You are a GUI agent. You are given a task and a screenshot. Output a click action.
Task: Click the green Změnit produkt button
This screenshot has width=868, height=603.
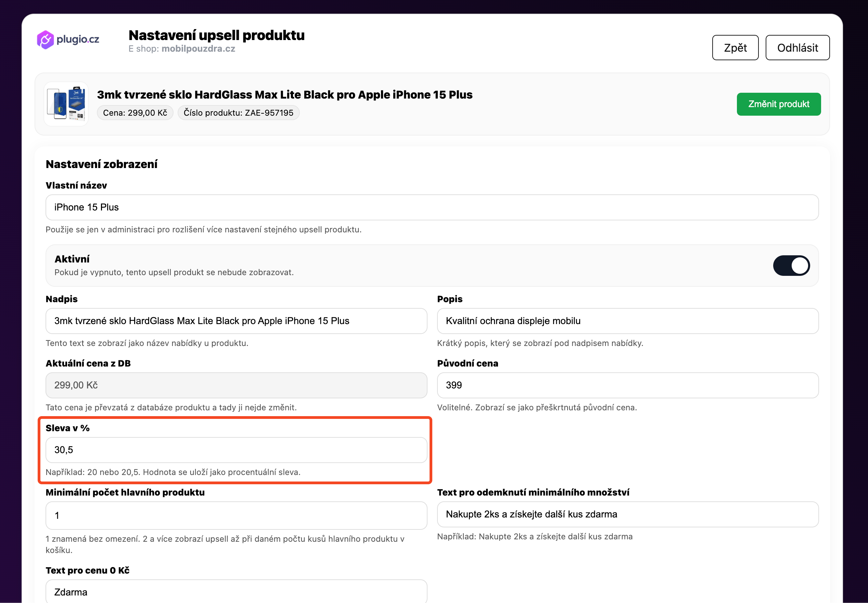778,104
